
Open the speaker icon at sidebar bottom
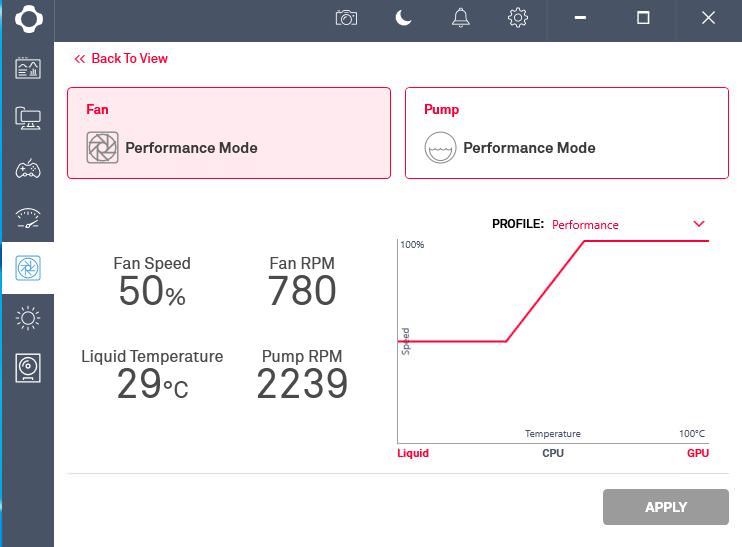click(27, 368)
